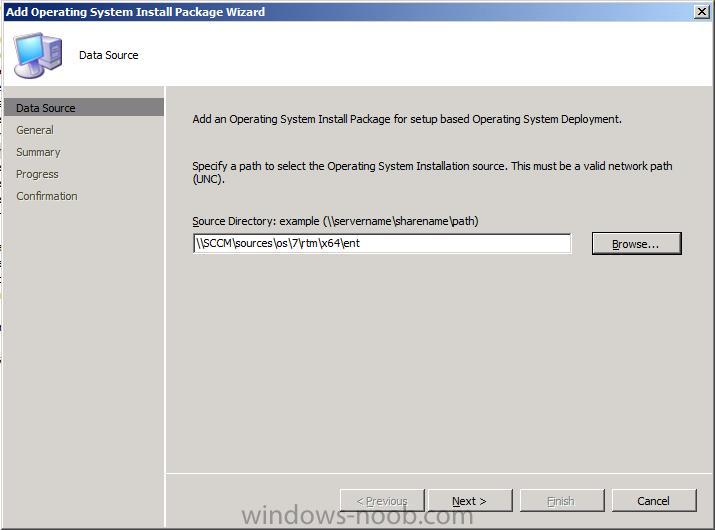Click into the Source Directory path field

tap(382, 243)
